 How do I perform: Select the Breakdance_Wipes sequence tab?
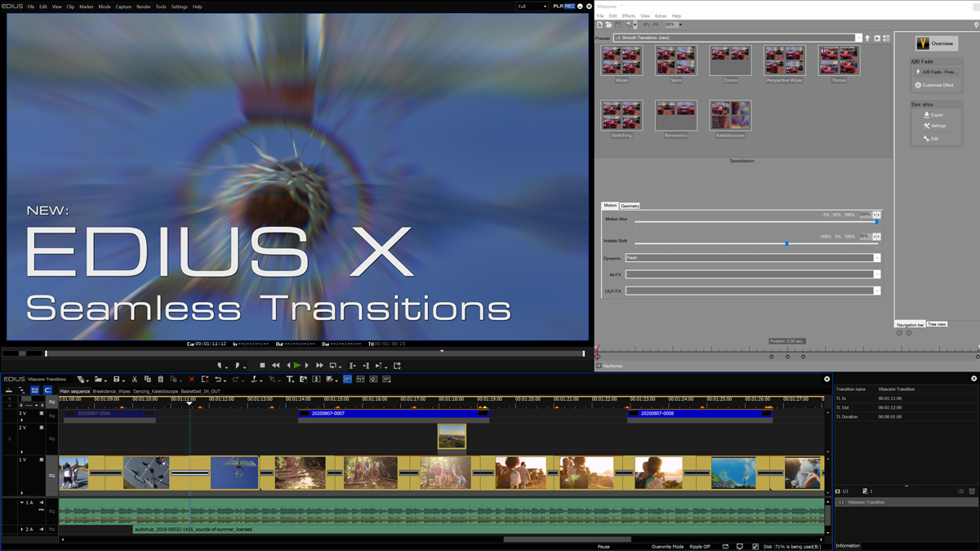[x=111, y=391]
